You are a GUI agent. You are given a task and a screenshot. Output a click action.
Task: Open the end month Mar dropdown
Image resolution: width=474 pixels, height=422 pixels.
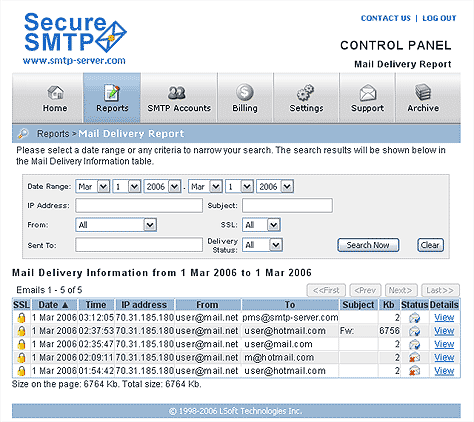[205, 186]
